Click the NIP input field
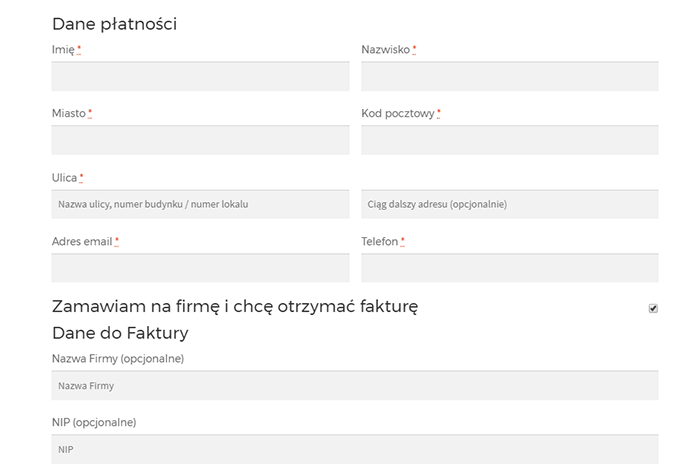 point(355,449)
